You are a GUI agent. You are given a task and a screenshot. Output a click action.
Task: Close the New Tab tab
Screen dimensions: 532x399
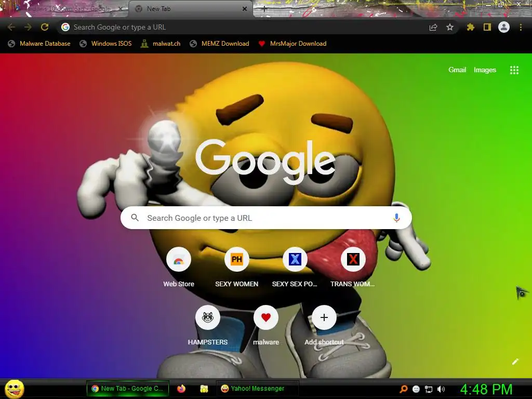(245, 9)
